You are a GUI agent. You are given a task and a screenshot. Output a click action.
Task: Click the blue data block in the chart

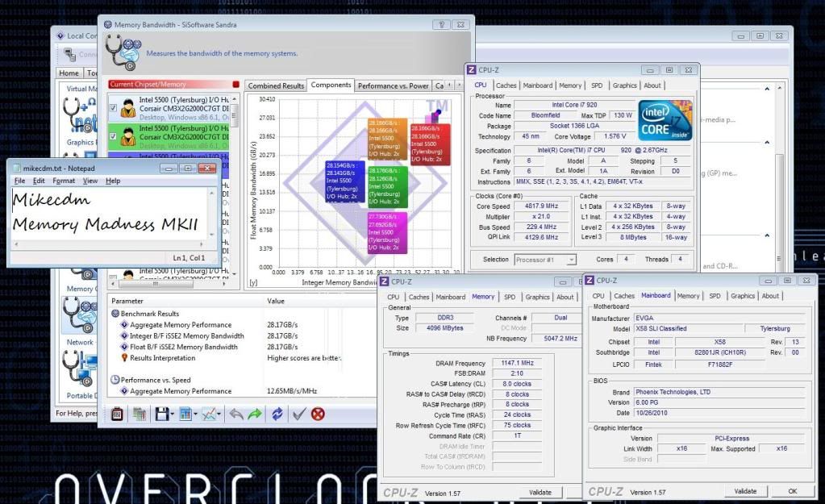344,181
